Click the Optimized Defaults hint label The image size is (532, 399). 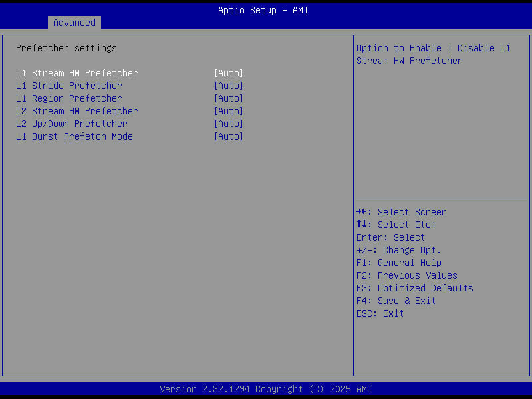click(x=414, y=288)
